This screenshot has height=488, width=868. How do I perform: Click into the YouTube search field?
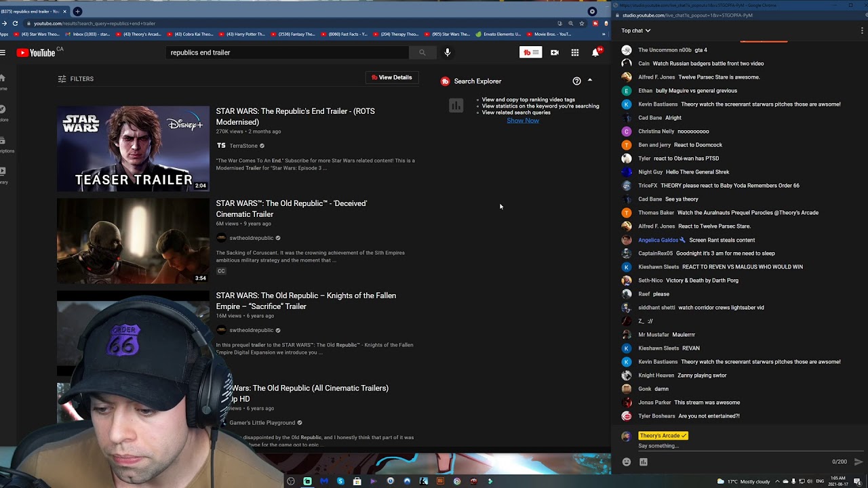(288, 52)
